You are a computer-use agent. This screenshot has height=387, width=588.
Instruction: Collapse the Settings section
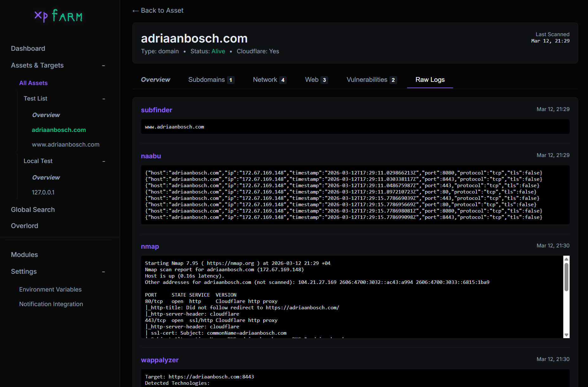(103, 272)
